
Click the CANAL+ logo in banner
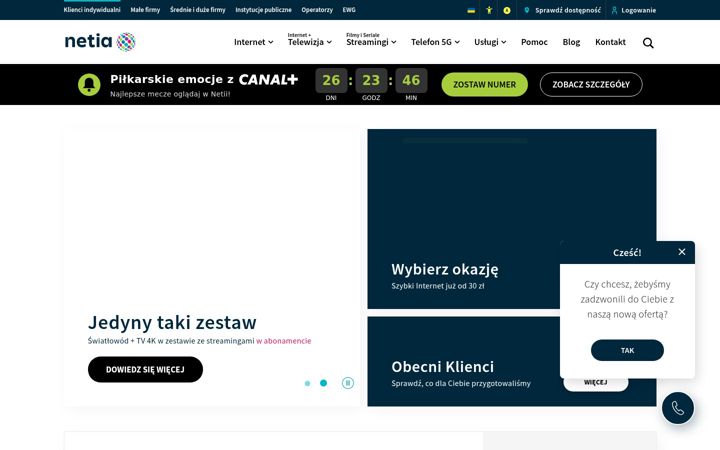coord(268,79)
